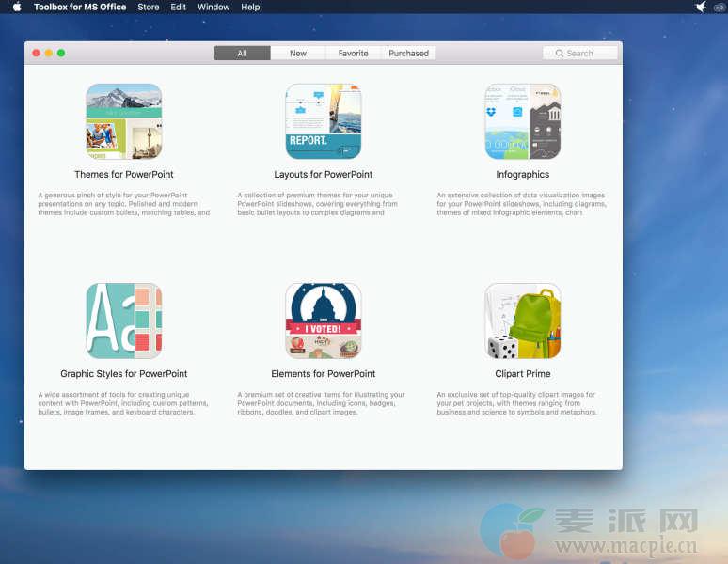
Task: Click the Infographics title label
Action: 523,175
